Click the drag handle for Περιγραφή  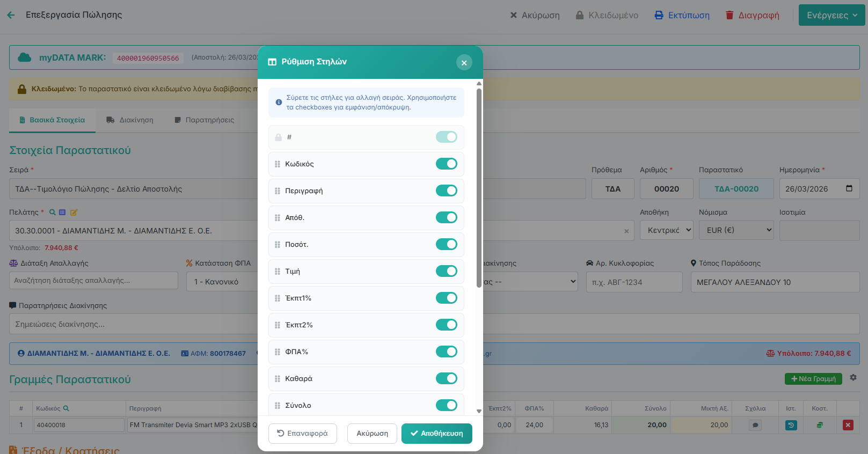[278, 191]
